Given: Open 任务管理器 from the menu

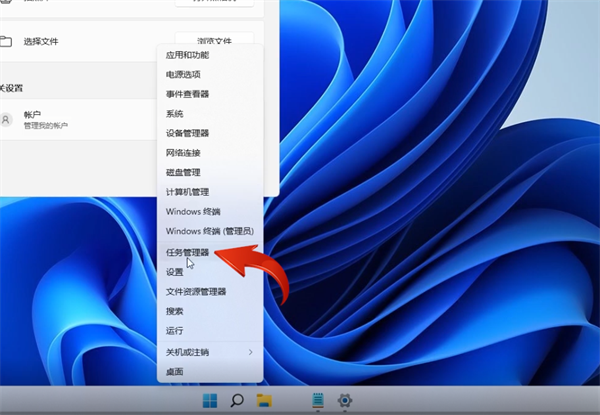Looking at the screenshot, I should tap(210, 252).
